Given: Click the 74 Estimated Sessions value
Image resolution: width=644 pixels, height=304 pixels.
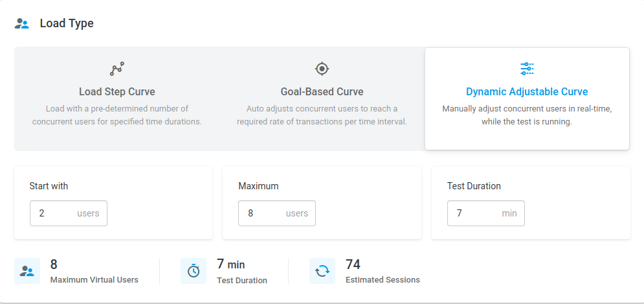Looking at the screenshot, I should point(353,264).
